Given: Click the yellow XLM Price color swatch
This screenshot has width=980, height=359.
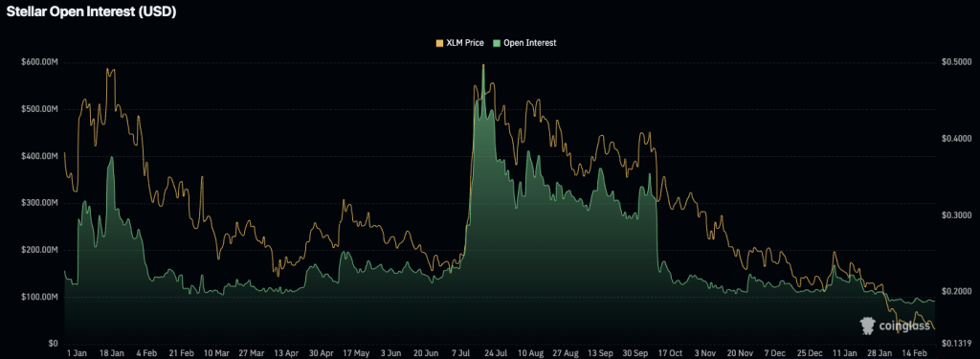Looking at the screenshot, I should pyautogui.click(x=440, y=43).
